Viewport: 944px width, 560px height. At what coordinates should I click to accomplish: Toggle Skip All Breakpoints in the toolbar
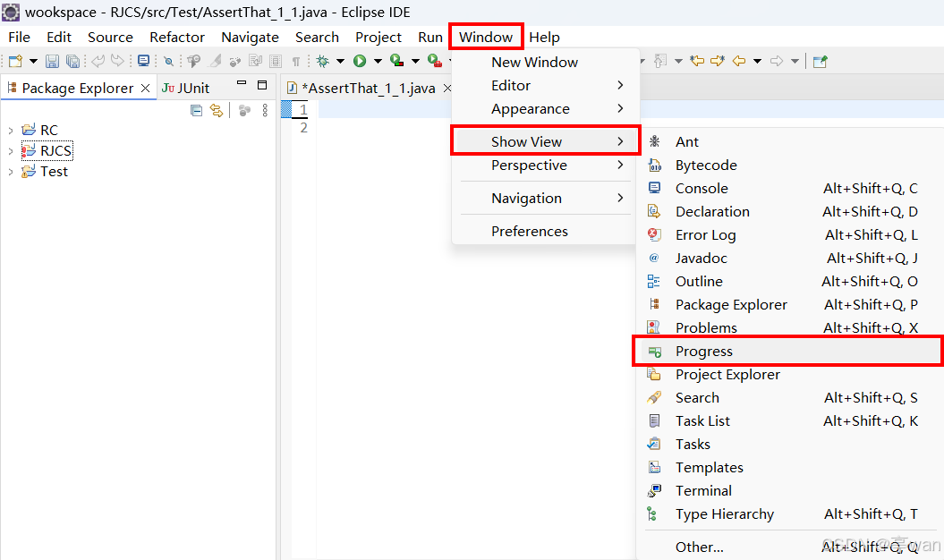(168, 61)
